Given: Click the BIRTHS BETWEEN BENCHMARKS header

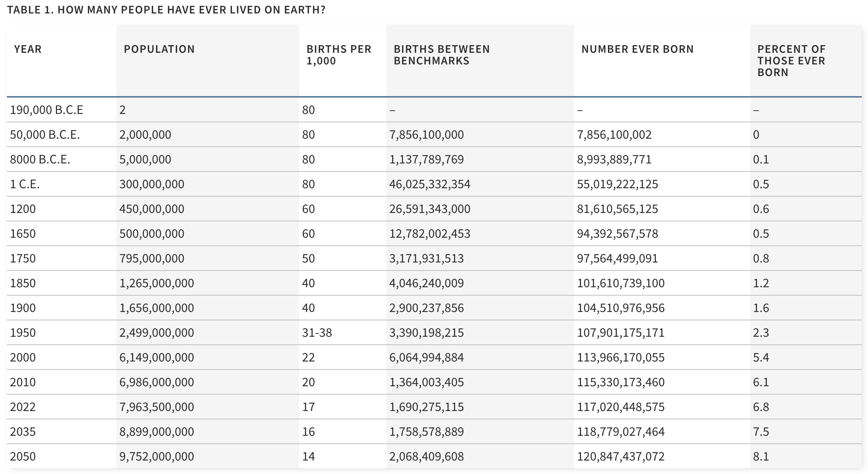Looking at the screenshot, I should tap(442, 55).
